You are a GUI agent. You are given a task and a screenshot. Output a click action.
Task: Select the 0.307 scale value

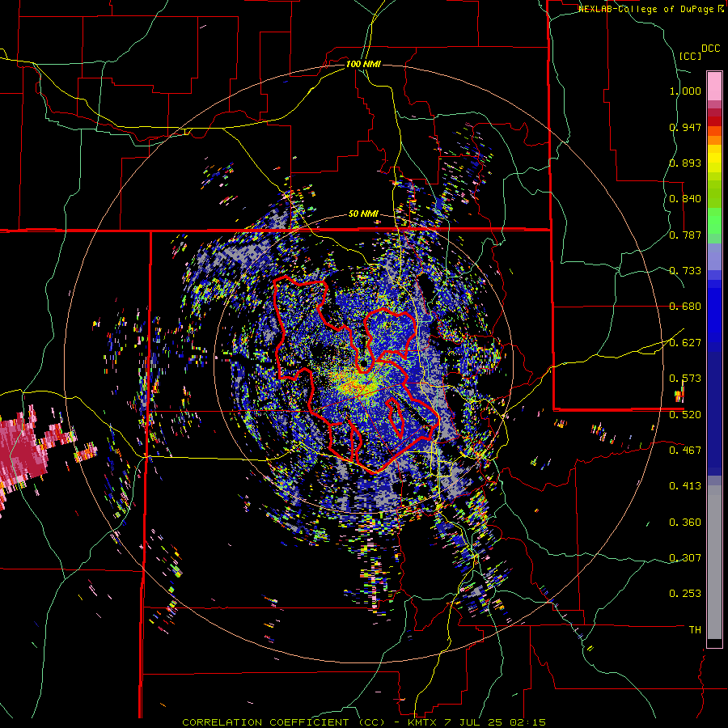tap(685, 558)
